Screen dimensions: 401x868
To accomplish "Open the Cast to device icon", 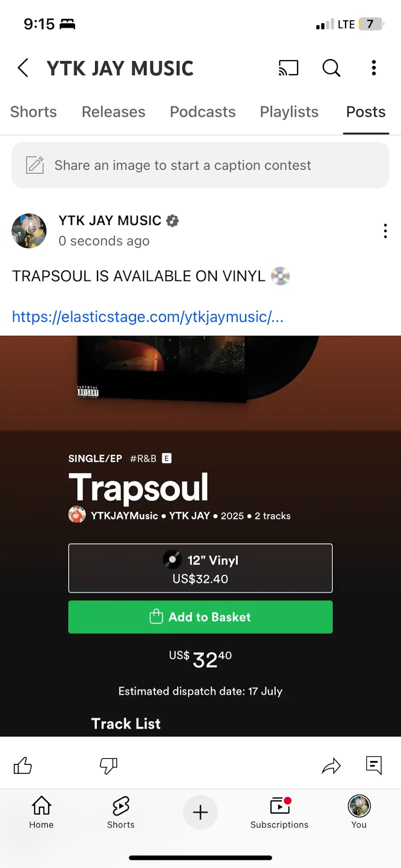I will [289, 68].
